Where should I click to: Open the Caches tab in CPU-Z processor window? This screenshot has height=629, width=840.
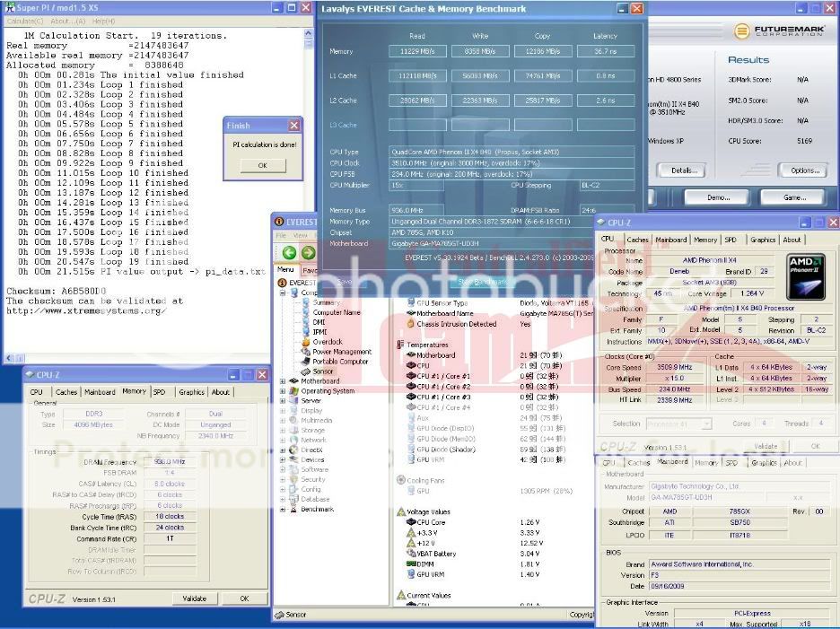pos(637,240)
